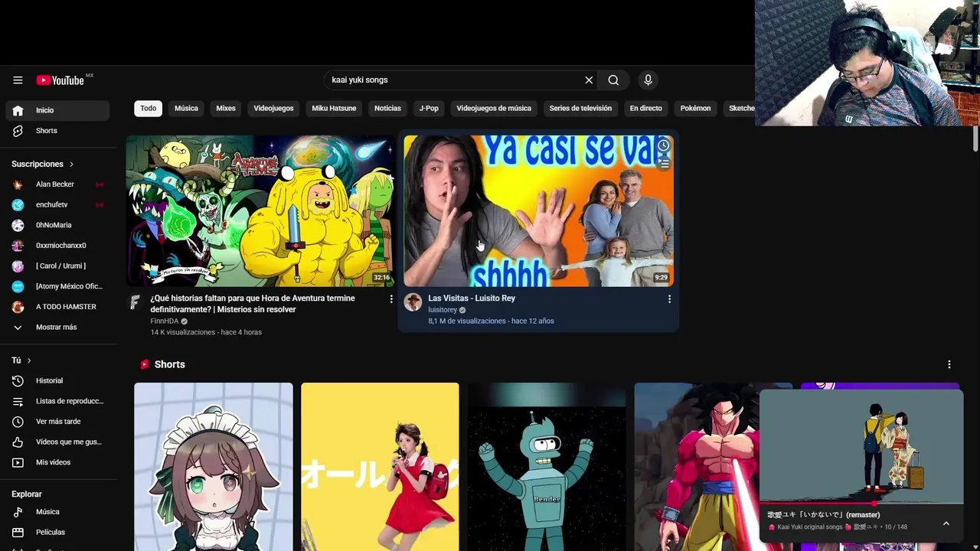Select the En directo chip
This screenshot has height=551, width=980.
(646, 109)
